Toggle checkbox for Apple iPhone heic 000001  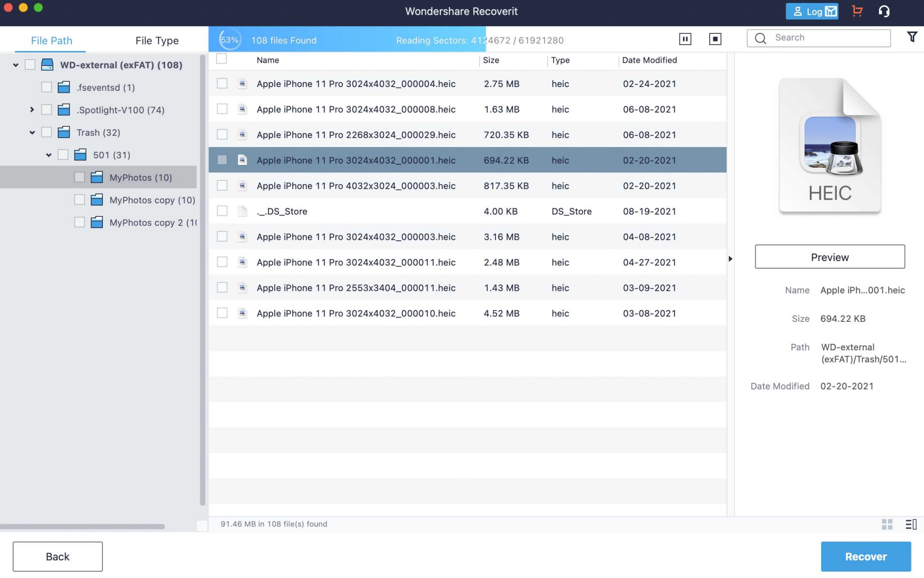click(221, 159)
